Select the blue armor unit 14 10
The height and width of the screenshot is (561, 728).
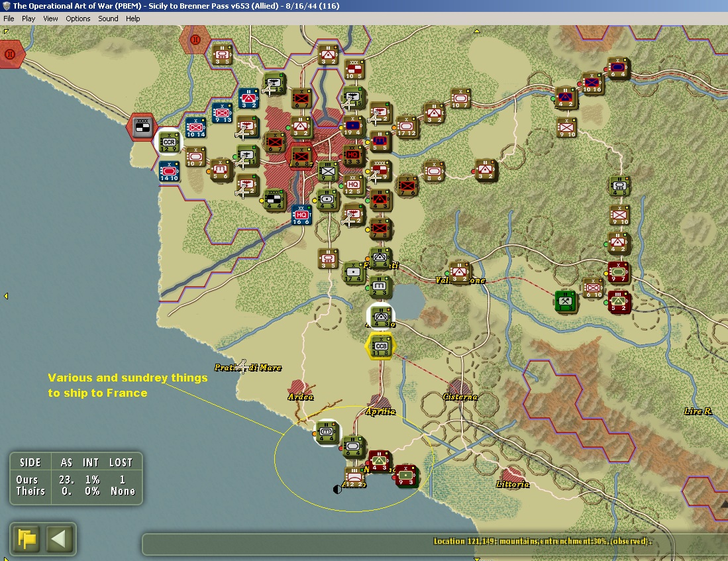pyautogui.click(x=169, y=172)
